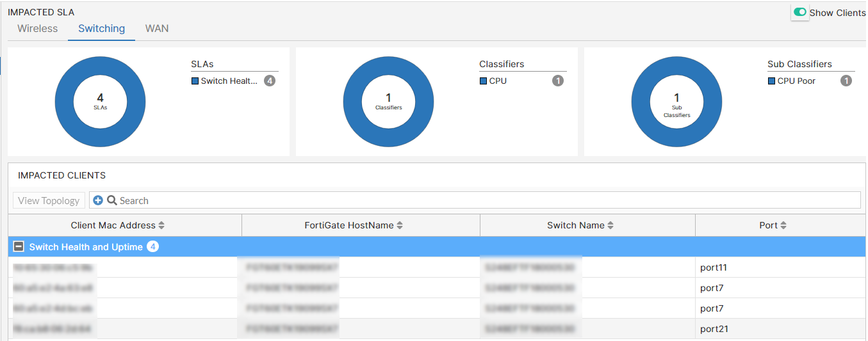Image resolution: width=868 pixels, height=341 pixels.
Task: Switch to the Wireless tab
Action: point(37,29)
